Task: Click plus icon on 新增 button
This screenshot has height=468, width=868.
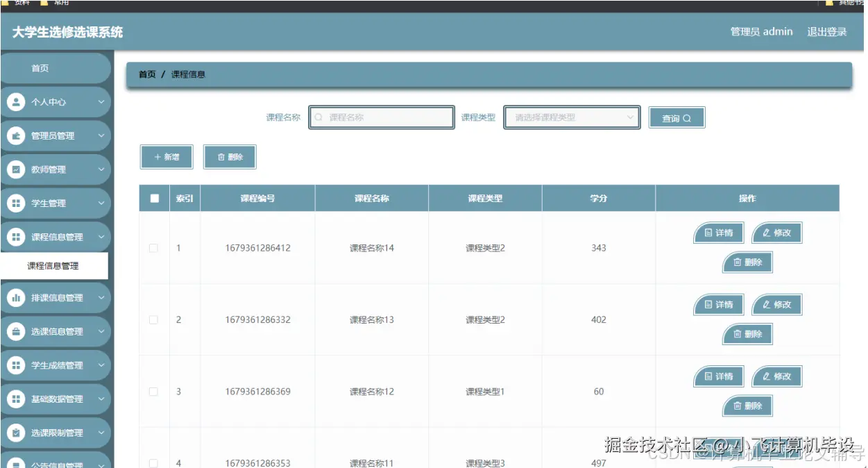Action: pos(158,157)
